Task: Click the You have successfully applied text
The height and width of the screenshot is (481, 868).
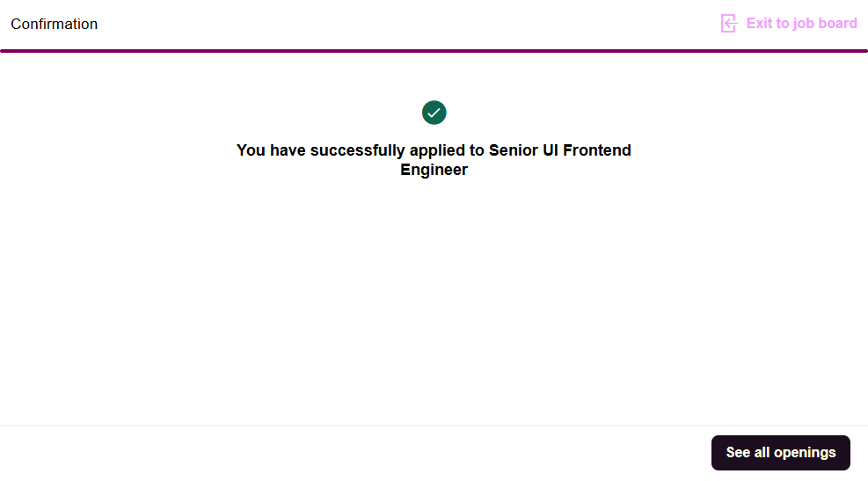Action: coord(361,150)
